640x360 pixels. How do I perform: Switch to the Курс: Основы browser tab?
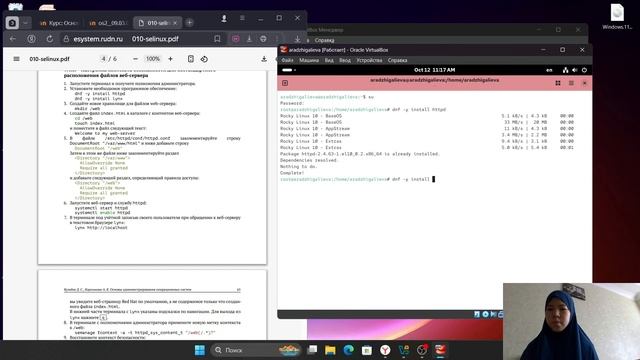(59, 23)
